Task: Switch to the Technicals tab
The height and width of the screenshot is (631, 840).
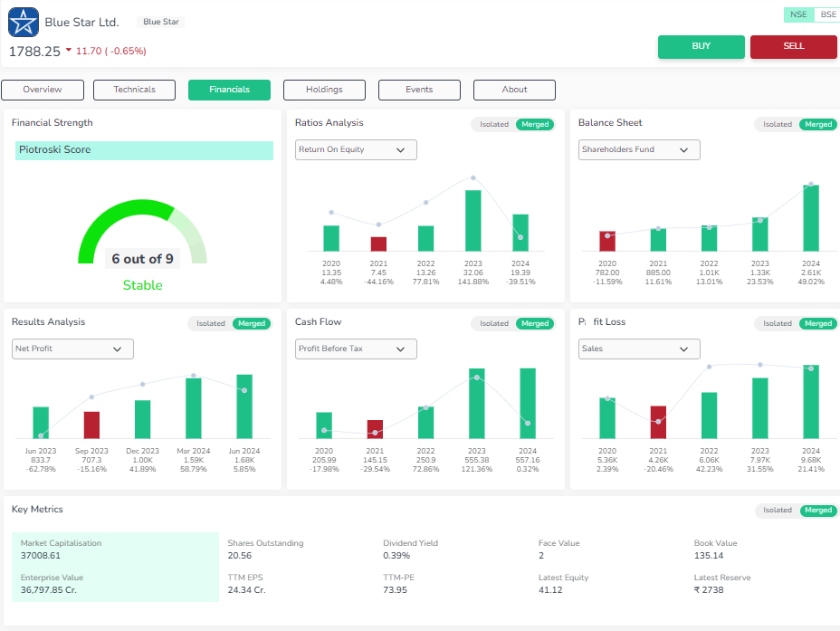Action: [x=135, y=90]
